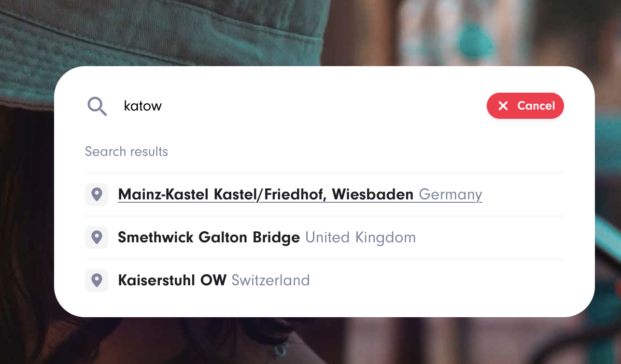
Task: Click the United Kingdom country label
Action: click(x=360, y=238)
